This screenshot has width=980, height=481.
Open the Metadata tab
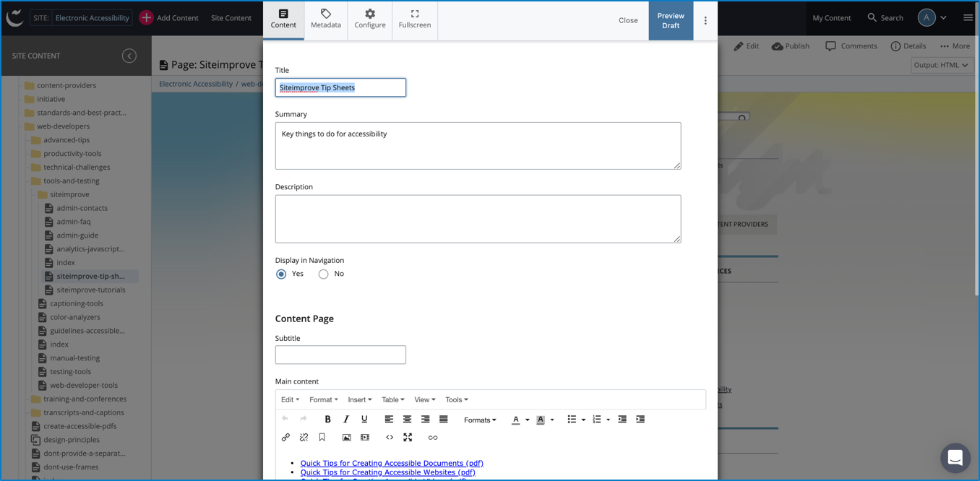pyautogui.click(x=326, y=19)
